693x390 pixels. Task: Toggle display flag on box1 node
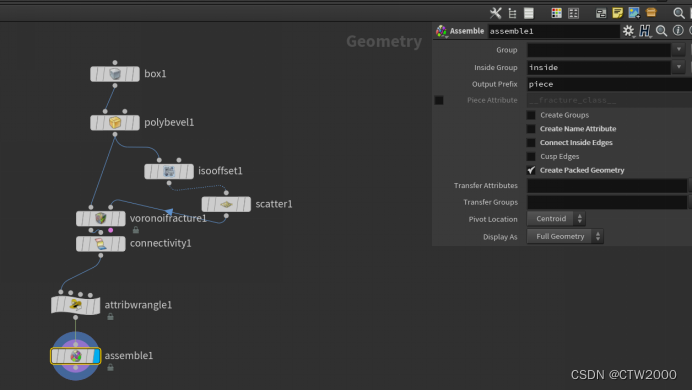tap(136, 74)
